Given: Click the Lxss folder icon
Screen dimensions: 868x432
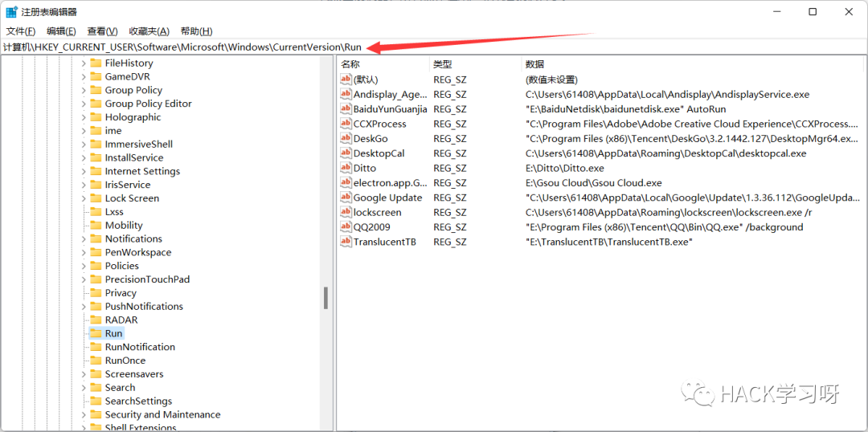Looking at the screenshot, I should pos(96,212).
